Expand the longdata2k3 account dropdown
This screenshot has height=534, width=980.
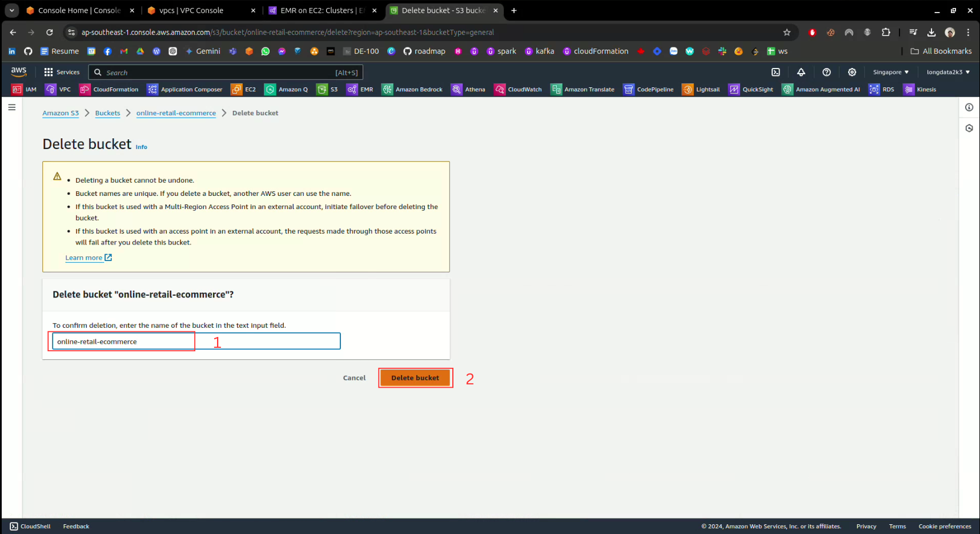pyautogui.click(x=948, y=72)
